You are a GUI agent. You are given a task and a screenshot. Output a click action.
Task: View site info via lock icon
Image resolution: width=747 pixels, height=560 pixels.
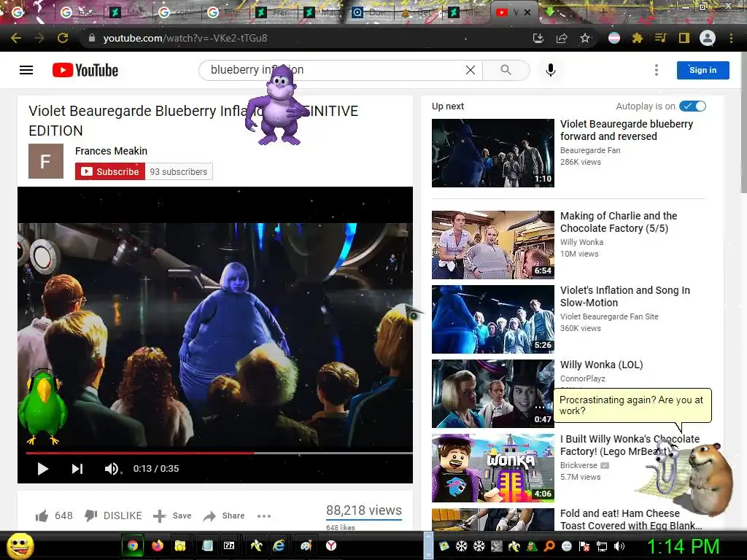click(x=91, y=38)
